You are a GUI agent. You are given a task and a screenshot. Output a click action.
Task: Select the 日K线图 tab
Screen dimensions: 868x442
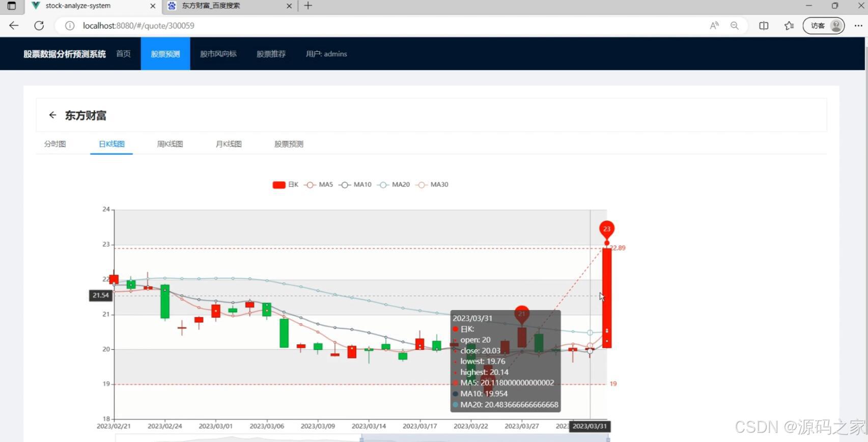click(111, 144)
